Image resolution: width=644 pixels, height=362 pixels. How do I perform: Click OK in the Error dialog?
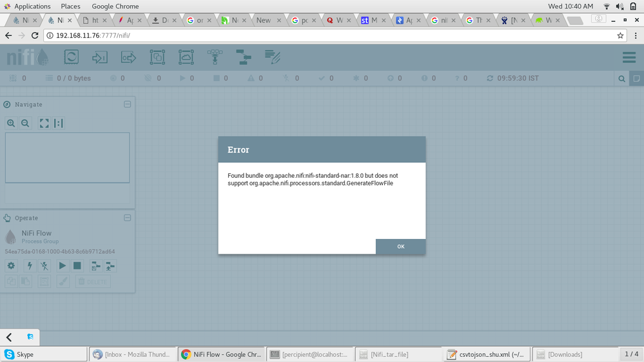(x=400, y=246)
